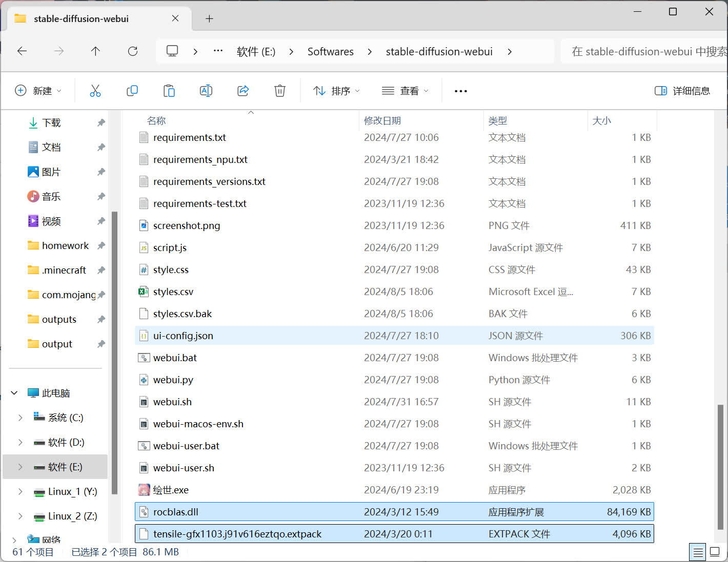Open the View (查看) dropdown

point(405,91)
